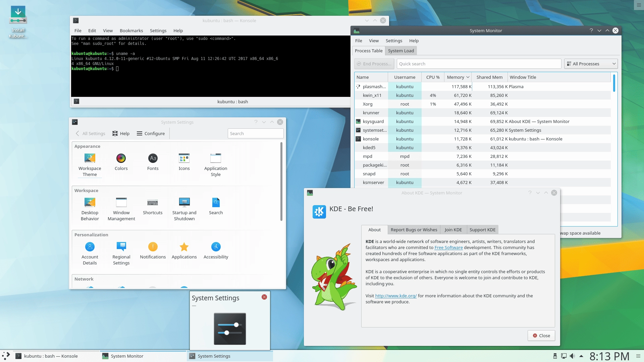644x362 pixels.
Task: Open the Fonts settings icon
Action: pyautogui.click(x=153, y=162)
